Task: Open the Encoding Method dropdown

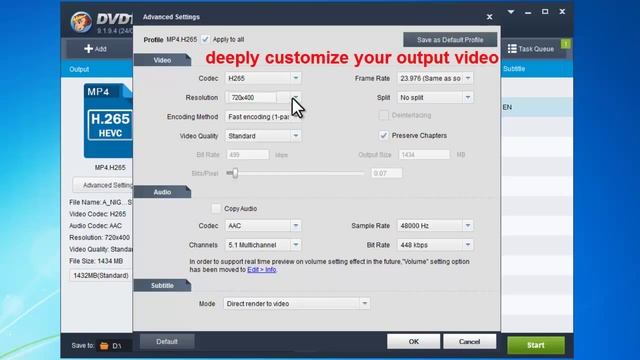Action: 263,117
